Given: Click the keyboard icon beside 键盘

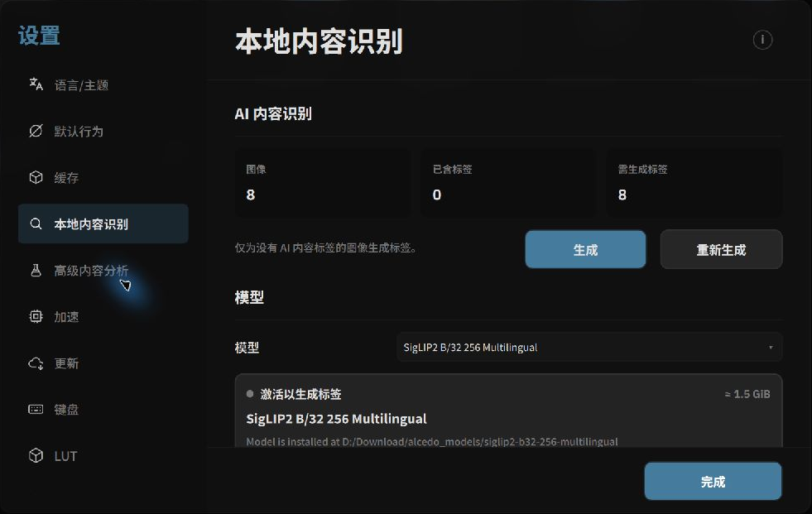Looking at the screenshot, I should 36,410.
